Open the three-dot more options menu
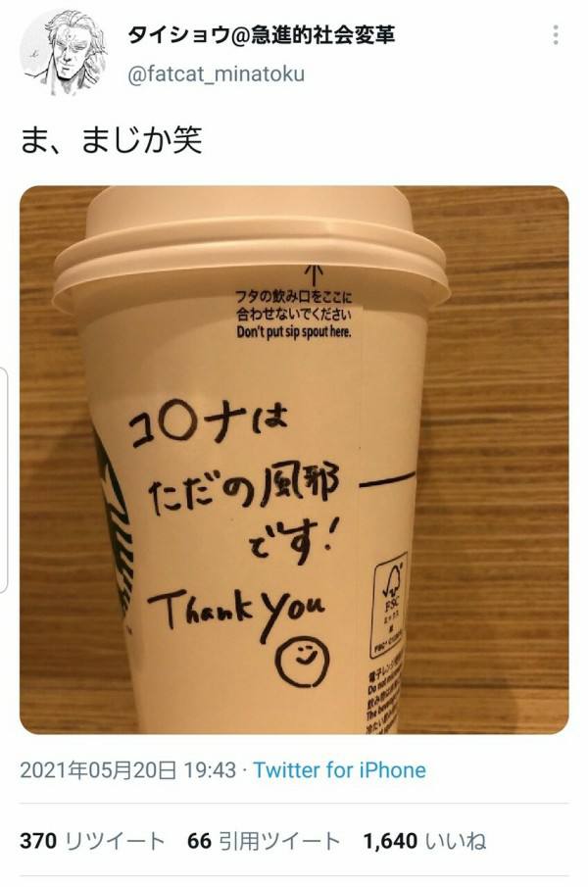Screen dimensions: 588x887 click(x=556, y=35)
